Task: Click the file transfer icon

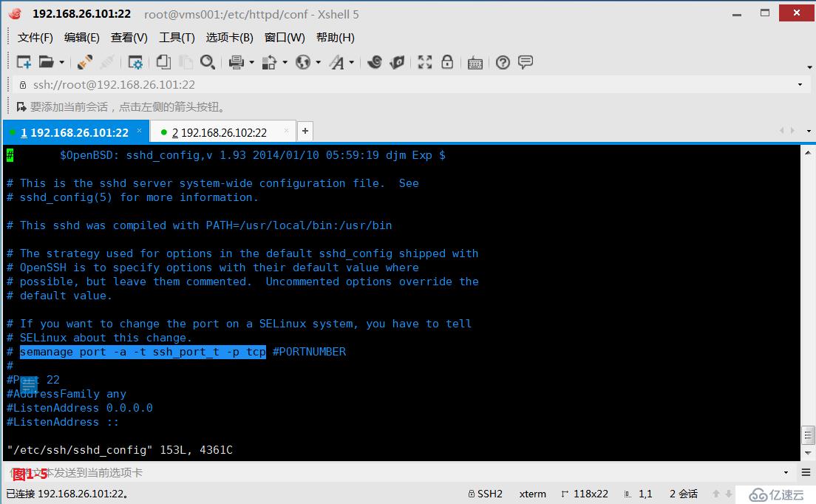Action: (269, 62)
